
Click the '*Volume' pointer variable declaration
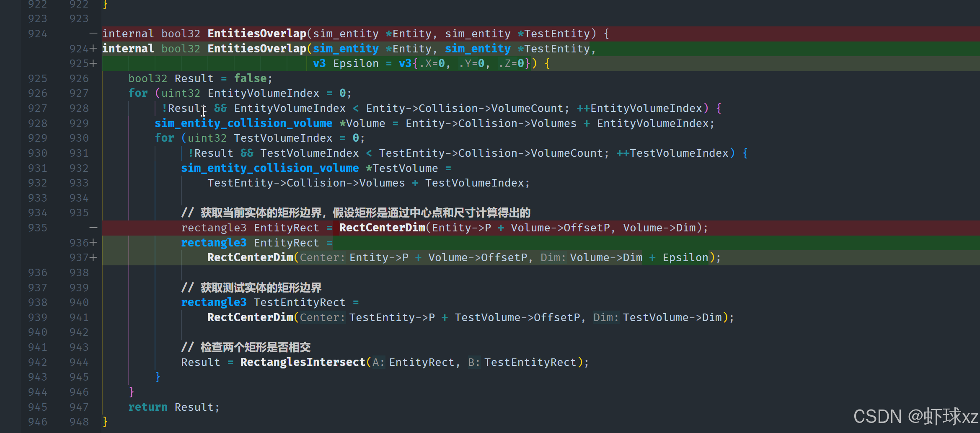[362, 123]
